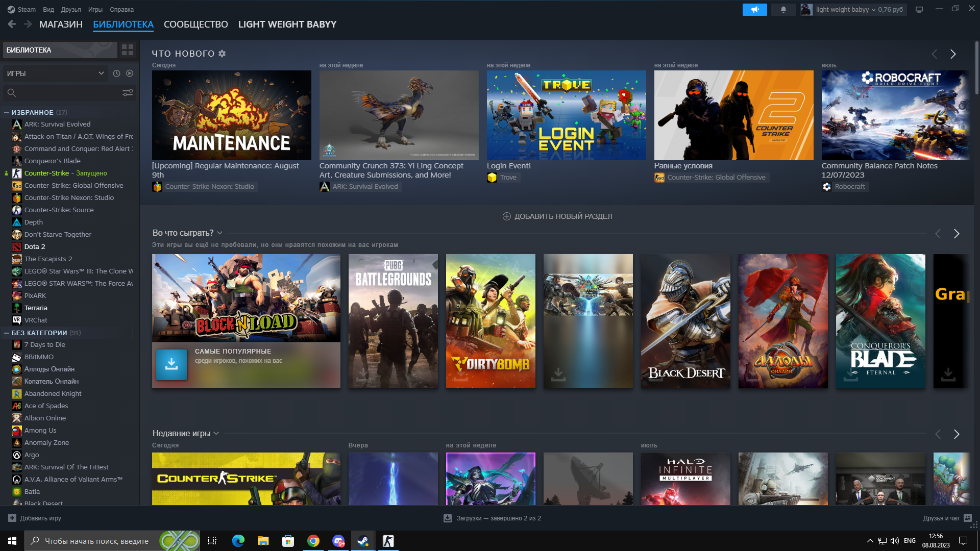Open the 'Друзья' menu
Image resolution: width=980 pixels, height=551 pixels.
[71, 9]
